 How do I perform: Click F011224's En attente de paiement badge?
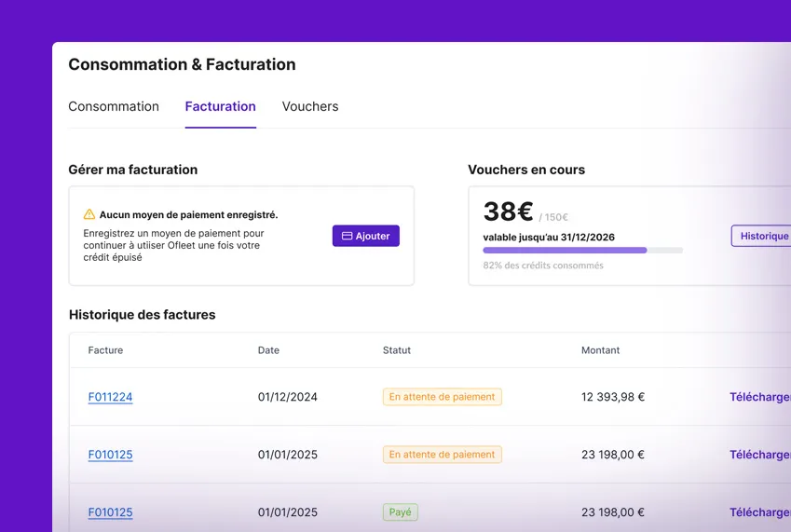(x=442, y=397)
